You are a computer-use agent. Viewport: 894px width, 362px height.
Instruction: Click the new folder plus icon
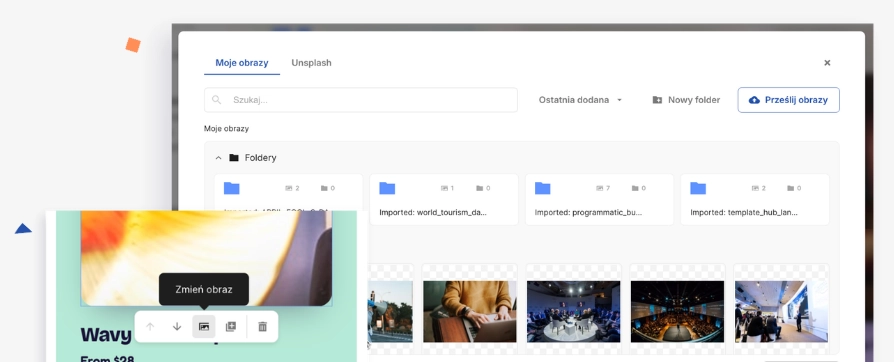click(657, 100)
